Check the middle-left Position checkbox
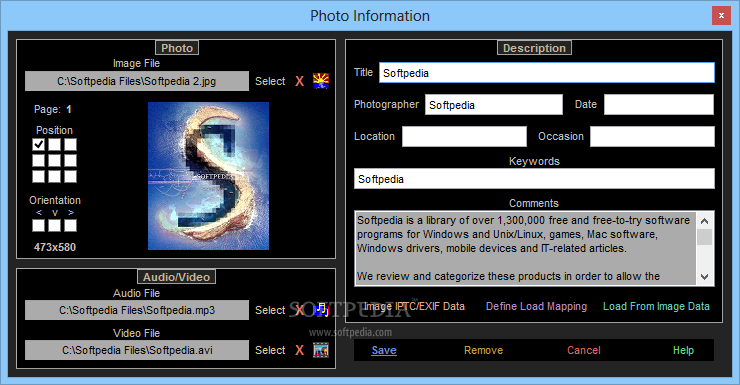Viewport: 740px width, 385px height. [x=39, y=160]
